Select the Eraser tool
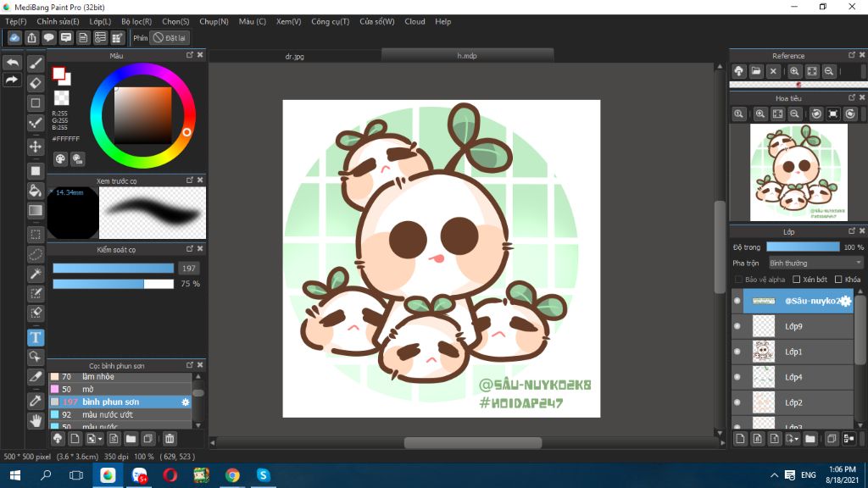Viewport: 868px width, 488px height. (36, 83)
